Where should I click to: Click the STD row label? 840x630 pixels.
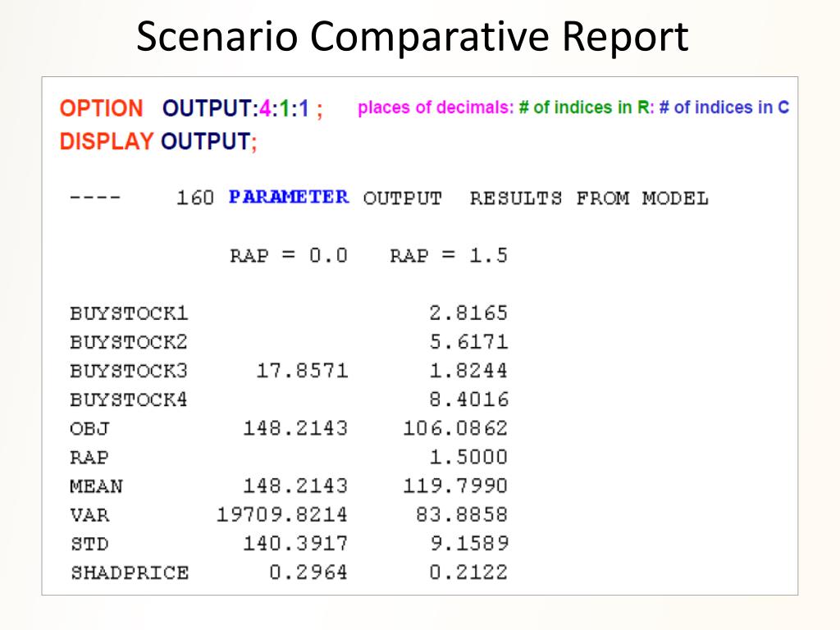tap(89, 545)
